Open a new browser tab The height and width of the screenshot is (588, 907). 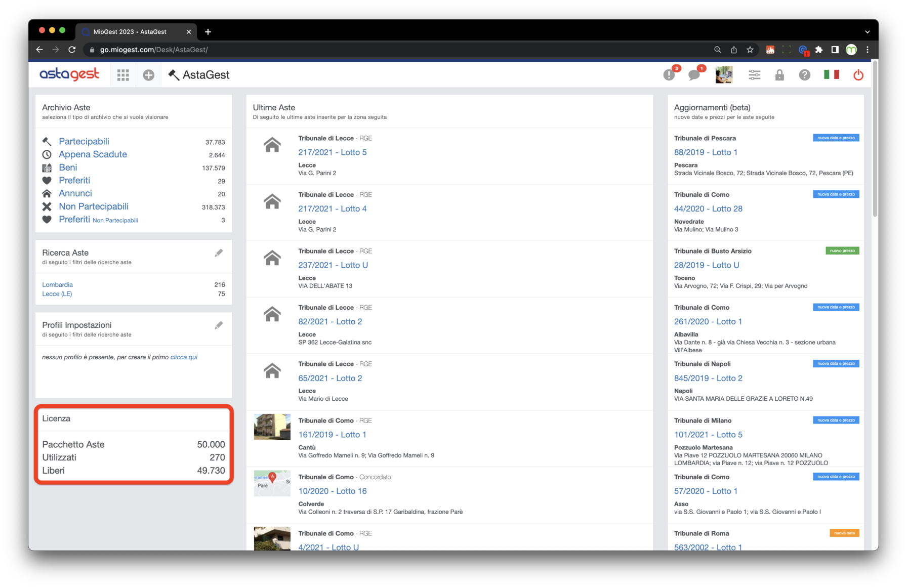click(x=208, y=32)
